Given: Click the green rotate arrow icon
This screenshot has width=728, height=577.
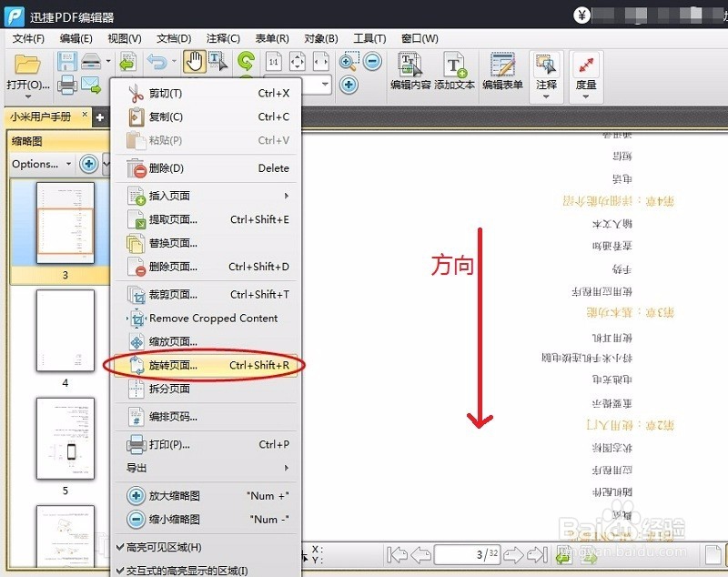Looking at the screenshot, I should point(246,61).
